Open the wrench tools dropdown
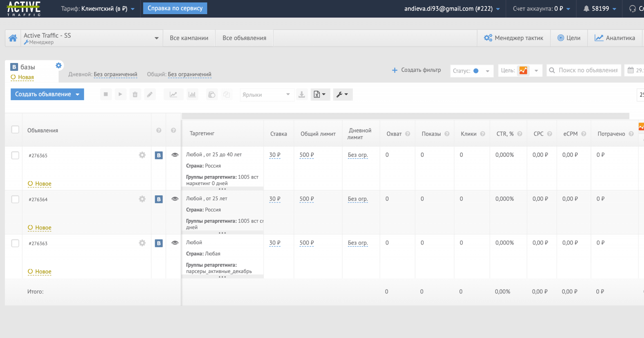Screen dimensions: 644x338 (343, 95)
